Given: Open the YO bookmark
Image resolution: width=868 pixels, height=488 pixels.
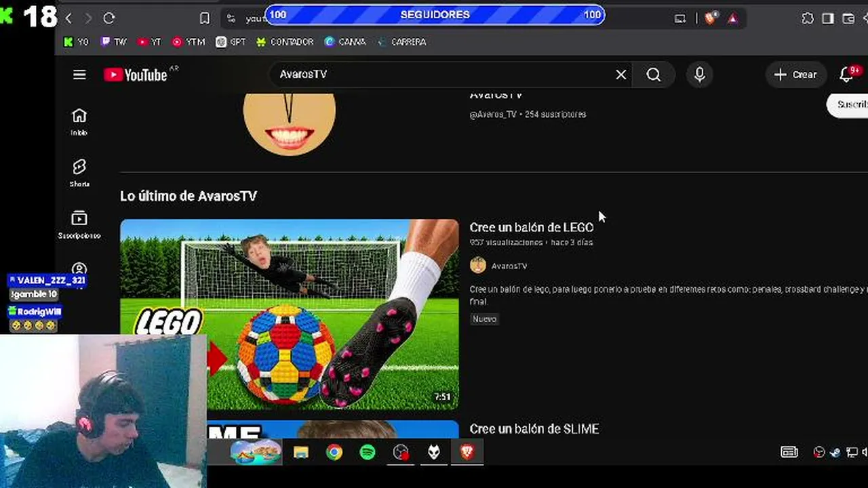Looking at the screenshot, I should (x=76, y=42).
